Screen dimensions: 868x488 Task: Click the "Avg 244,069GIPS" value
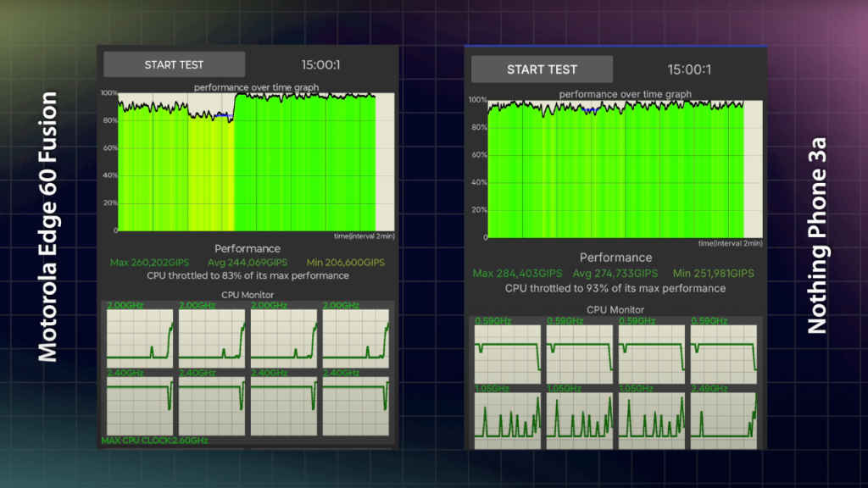click(x=248, y=263)
